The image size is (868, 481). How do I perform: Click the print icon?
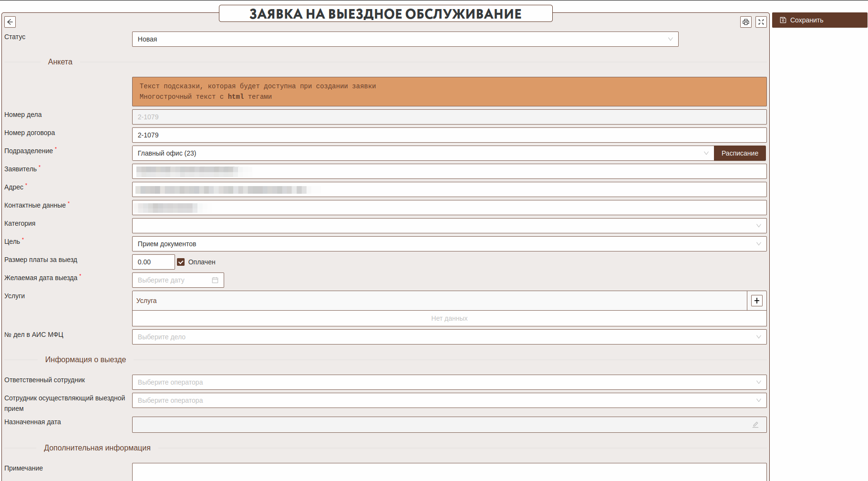pyautogui.click(x=746, y=22)
